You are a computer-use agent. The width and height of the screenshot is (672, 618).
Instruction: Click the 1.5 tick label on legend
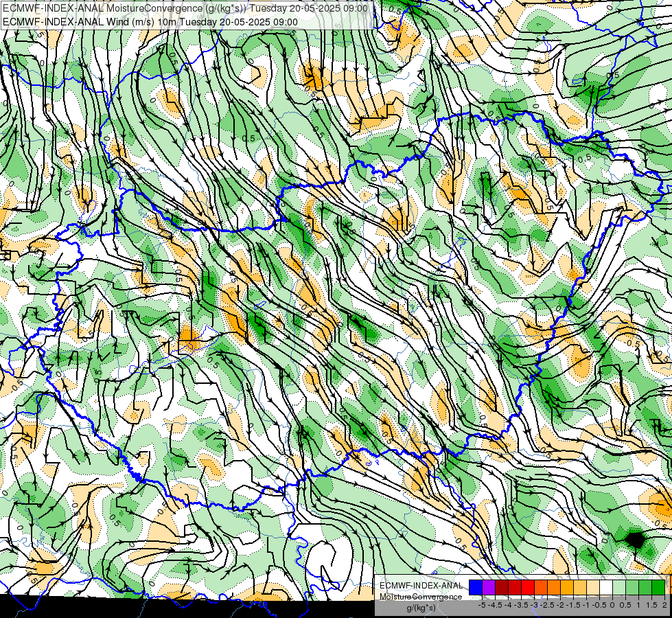[x=652, y=605]
